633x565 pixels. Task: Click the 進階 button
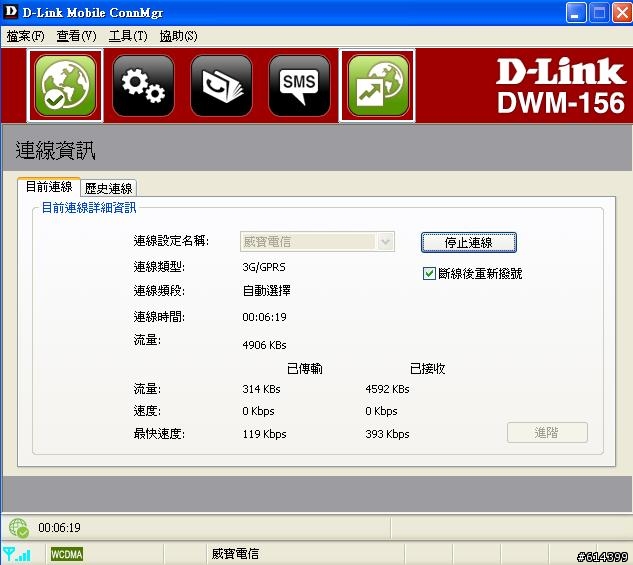(x=547, y=433)
